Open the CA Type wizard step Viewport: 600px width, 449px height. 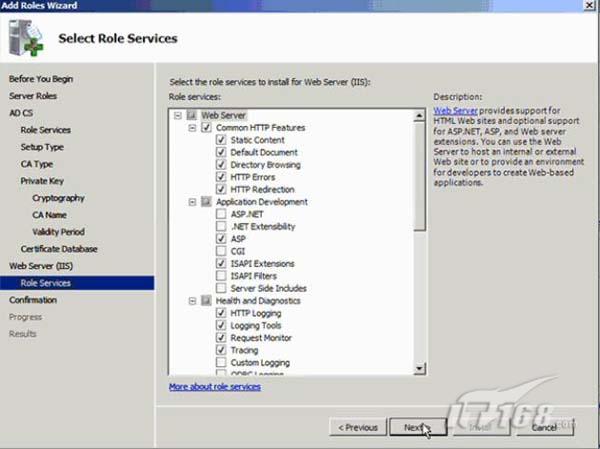point(37,164)
